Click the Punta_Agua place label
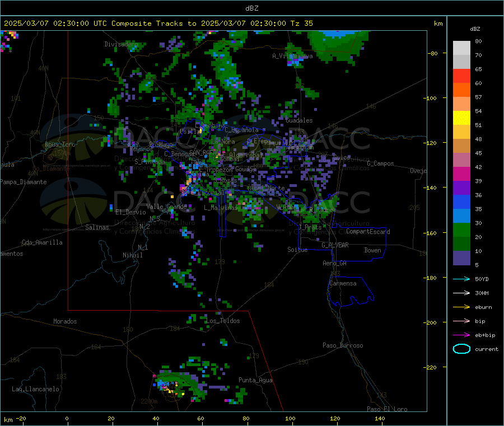Image resolution: width=504 pixels, height=426 pixels. click(255, 380)
